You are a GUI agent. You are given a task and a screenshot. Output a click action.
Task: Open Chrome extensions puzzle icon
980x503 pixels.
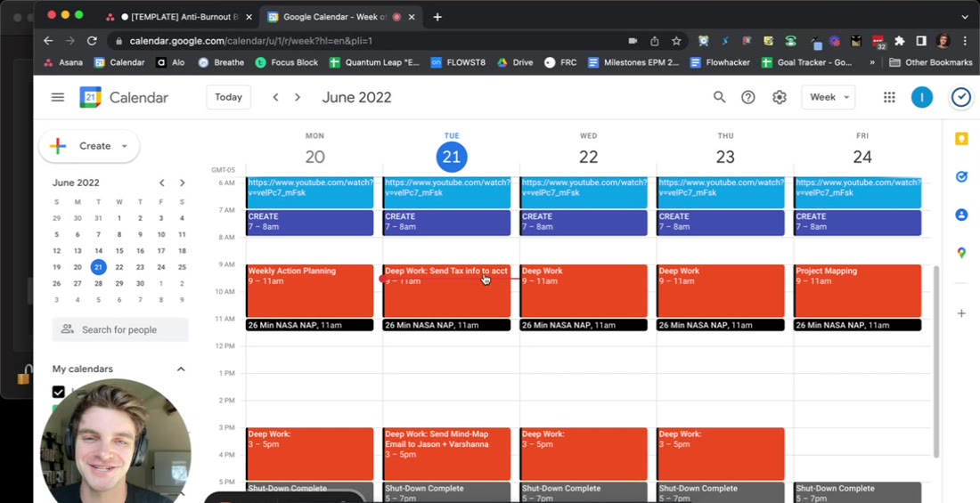[900, 41]
